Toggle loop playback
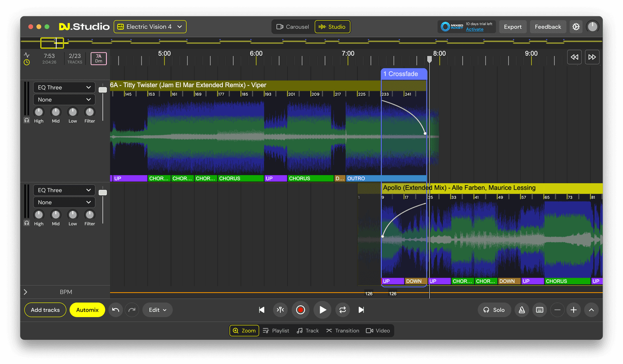Screen dimensions: 623x364 tap(342, 310)
